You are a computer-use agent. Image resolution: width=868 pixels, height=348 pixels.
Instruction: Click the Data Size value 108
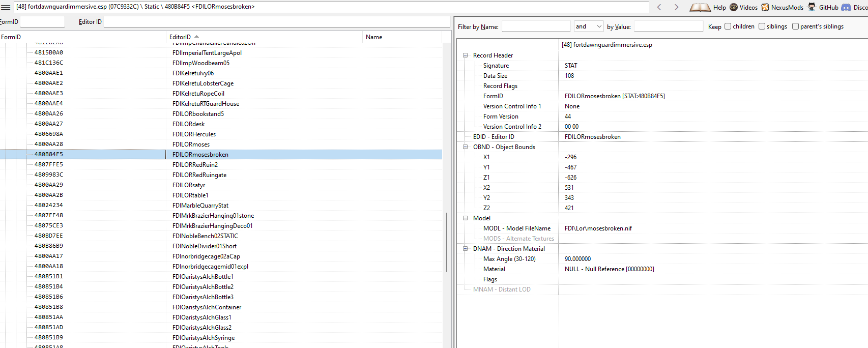(569, 76)
